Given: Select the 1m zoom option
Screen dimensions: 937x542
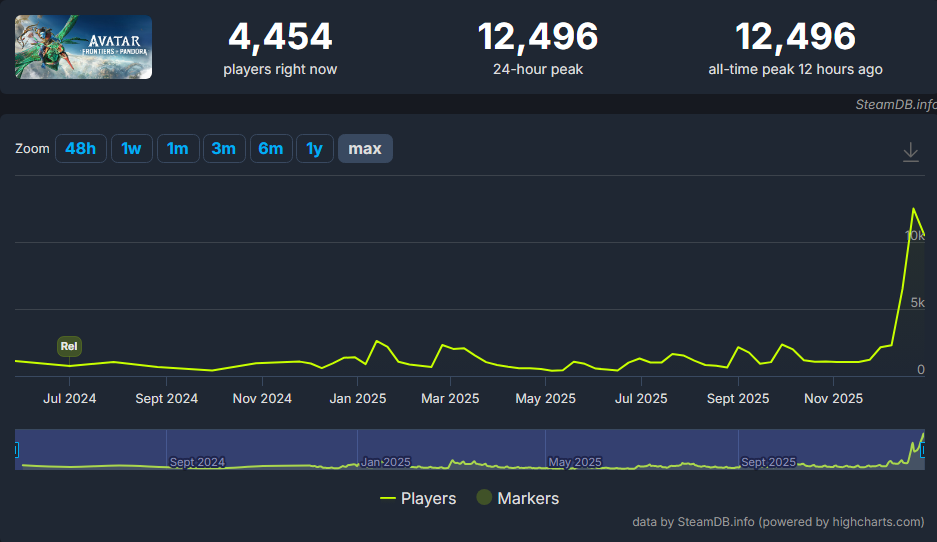Looking at the screenshot, I should coord(177,149).
